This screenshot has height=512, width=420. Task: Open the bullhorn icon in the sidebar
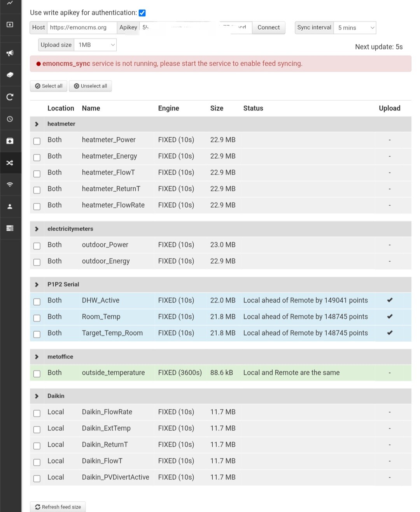(x=10, y=53)
